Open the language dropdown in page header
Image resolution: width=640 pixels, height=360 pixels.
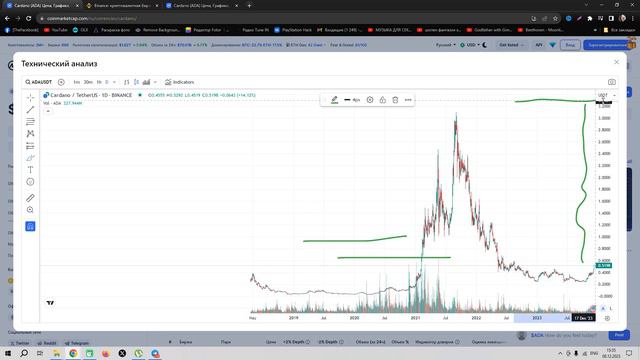(x=445, y=45)
